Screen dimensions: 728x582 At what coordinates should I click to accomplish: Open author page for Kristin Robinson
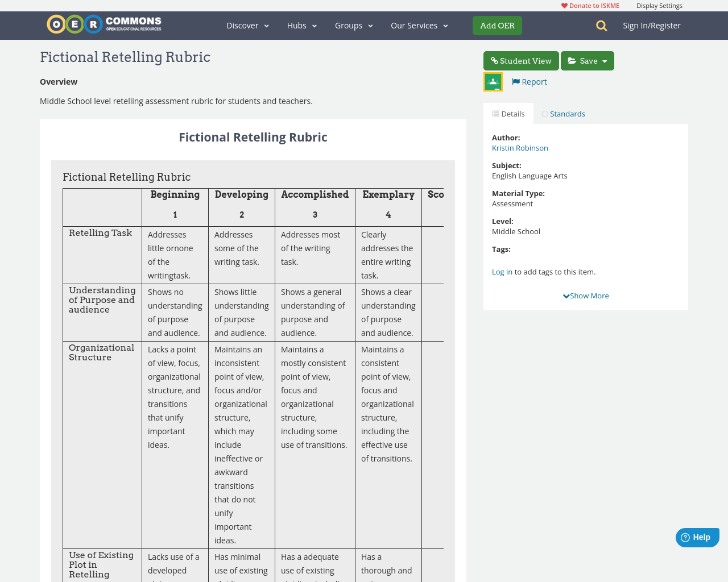tap(520, 147)
